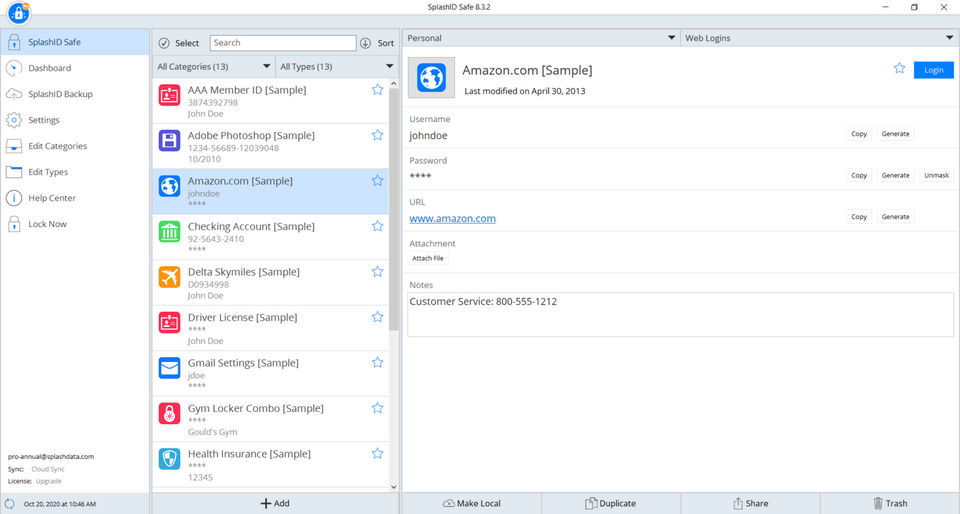Click the Driver License ID icon
Viewport: 960px width, 514px height.
click(170, 322)
